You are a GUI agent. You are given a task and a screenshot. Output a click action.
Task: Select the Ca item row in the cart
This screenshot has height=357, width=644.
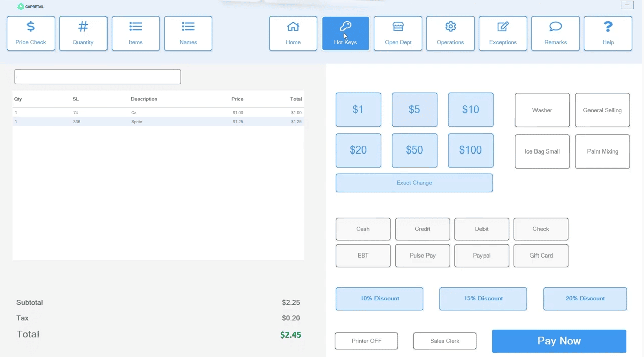158,113
